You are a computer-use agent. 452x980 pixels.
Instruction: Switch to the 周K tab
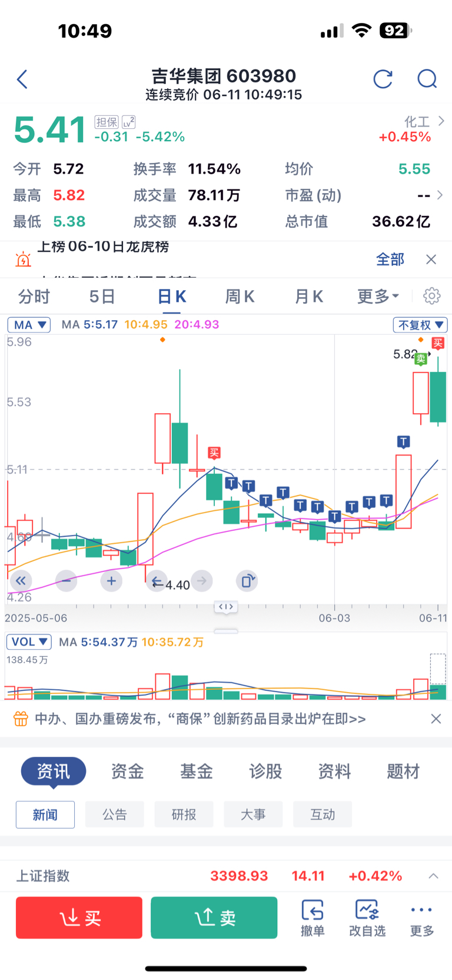[240, 296]
